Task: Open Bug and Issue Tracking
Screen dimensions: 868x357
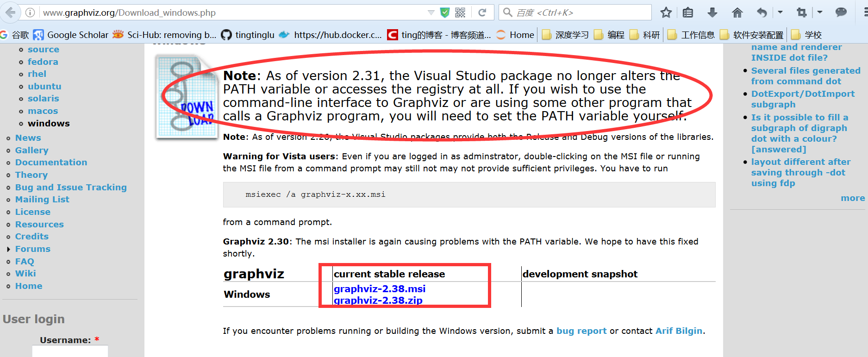Action: point(71,188)
